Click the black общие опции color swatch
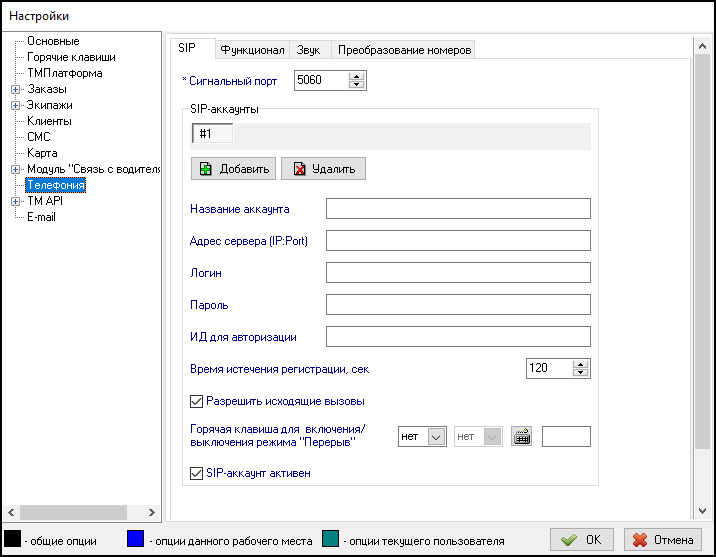Screen dimensions: 716x557 14,540
